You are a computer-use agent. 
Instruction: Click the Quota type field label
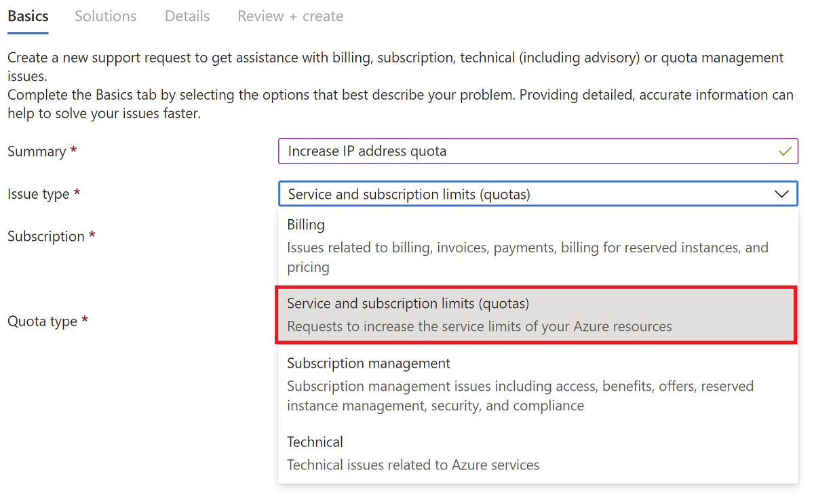[42, 322]
